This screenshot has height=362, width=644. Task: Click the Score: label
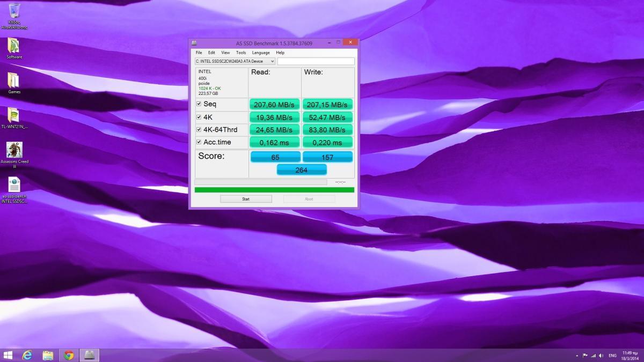[211, 156]
